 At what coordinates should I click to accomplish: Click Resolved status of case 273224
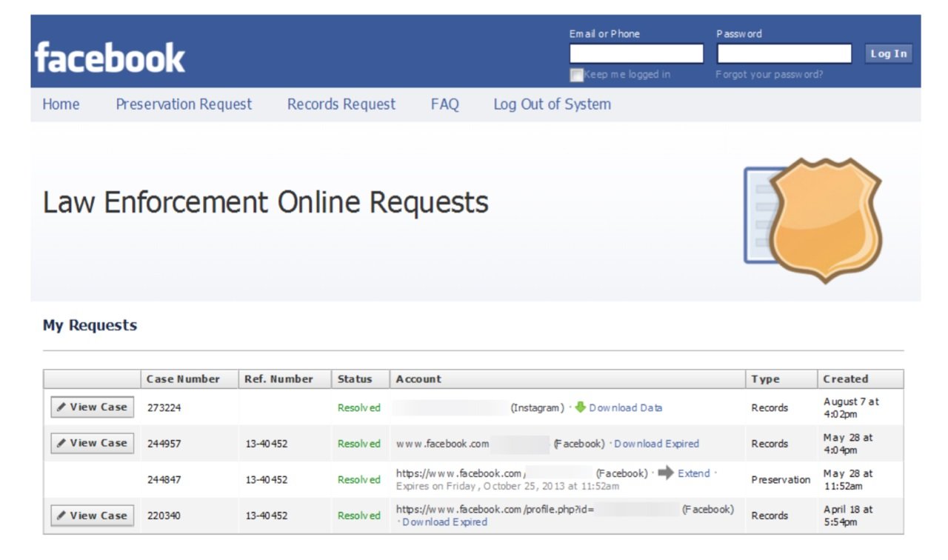pyautogui.click(x=359, y=407)
